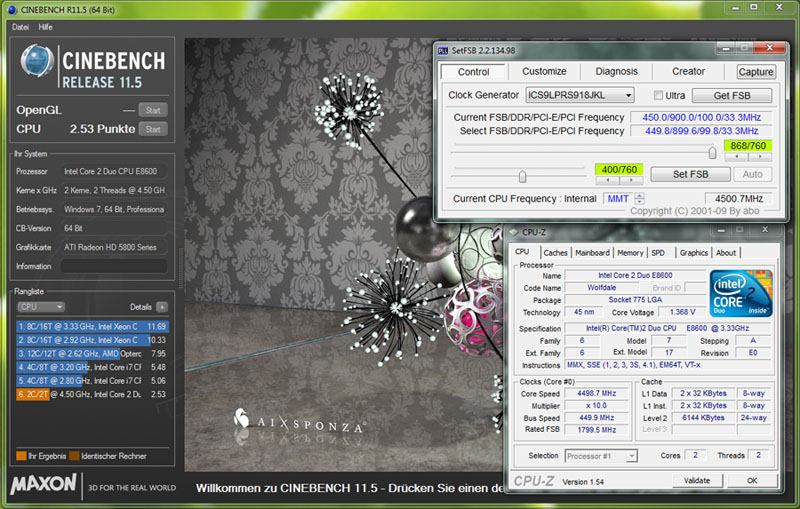Start the CPU benchmark
The height and width of the screenshot is (509, 800).
tap(153, 129)
